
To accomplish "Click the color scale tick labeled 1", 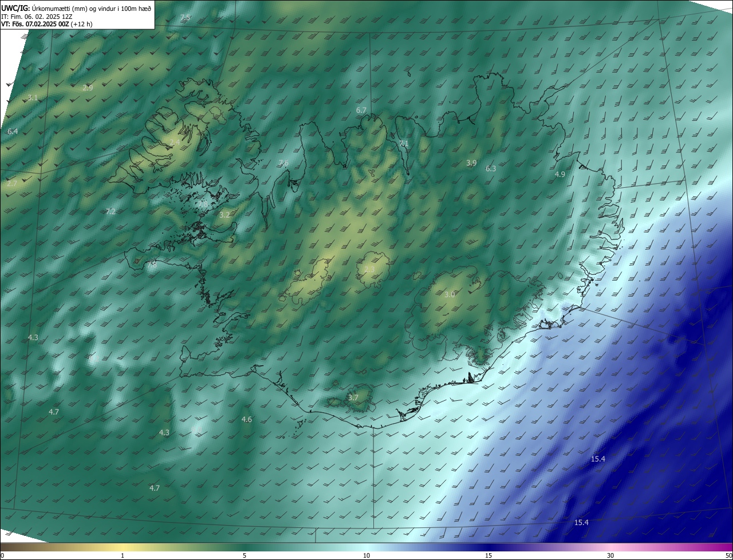I will [123, 556].
